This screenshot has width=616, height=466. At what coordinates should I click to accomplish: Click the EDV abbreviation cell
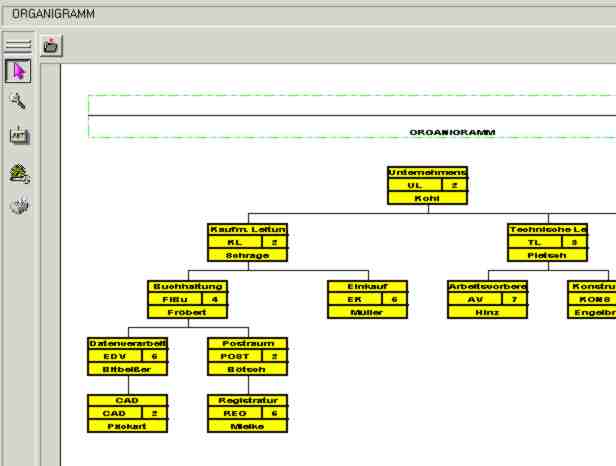[x=115, y=356]
